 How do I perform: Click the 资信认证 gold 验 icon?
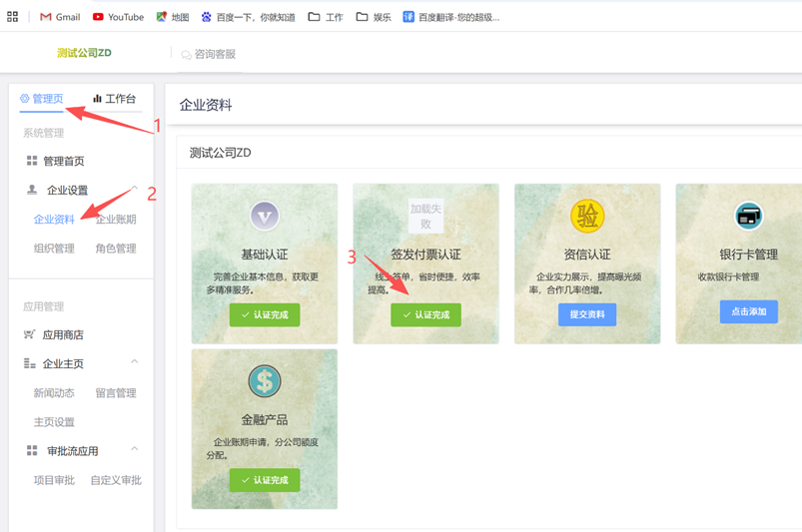coord(587,216)
